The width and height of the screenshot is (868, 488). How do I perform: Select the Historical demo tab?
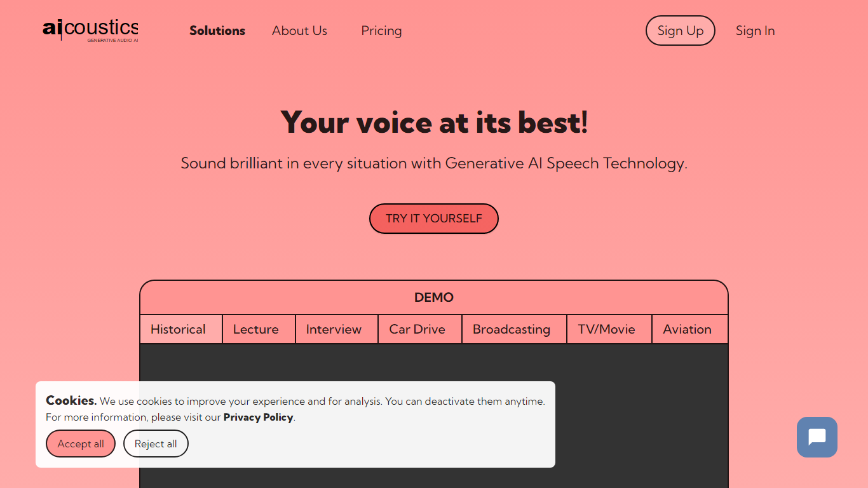pyautogui.click(x=178, y=329)
